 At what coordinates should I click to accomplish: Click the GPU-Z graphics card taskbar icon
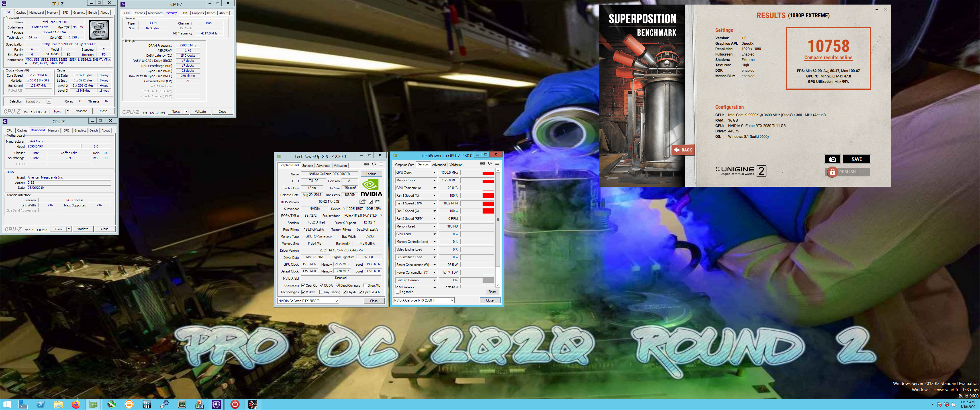94,404
